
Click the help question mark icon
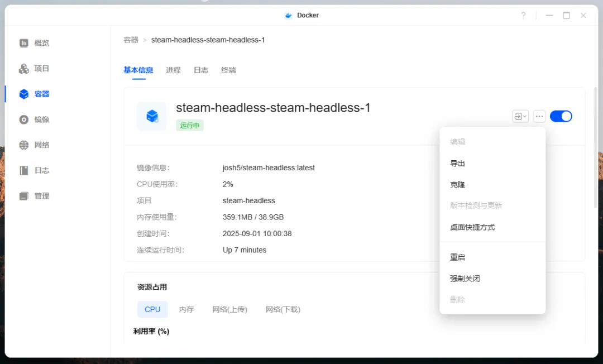[x=523, y=15]
